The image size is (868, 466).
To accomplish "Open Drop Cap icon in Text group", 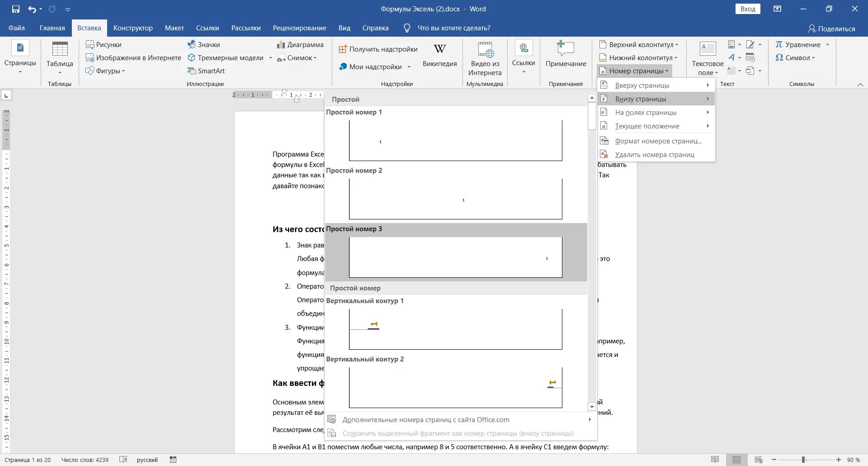I will 734,71.
